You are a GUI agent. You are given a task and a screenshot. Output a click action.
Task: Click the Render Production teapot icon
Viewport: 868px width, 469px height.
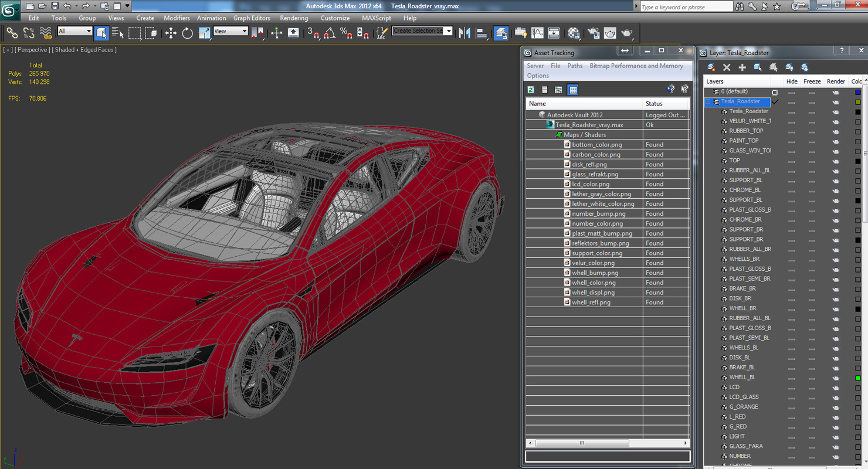click(x=626, y=33)
